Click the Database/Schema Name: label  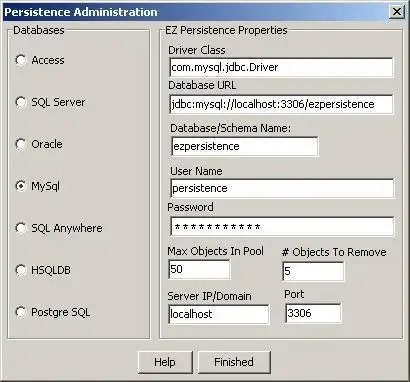tap(231, 128)
